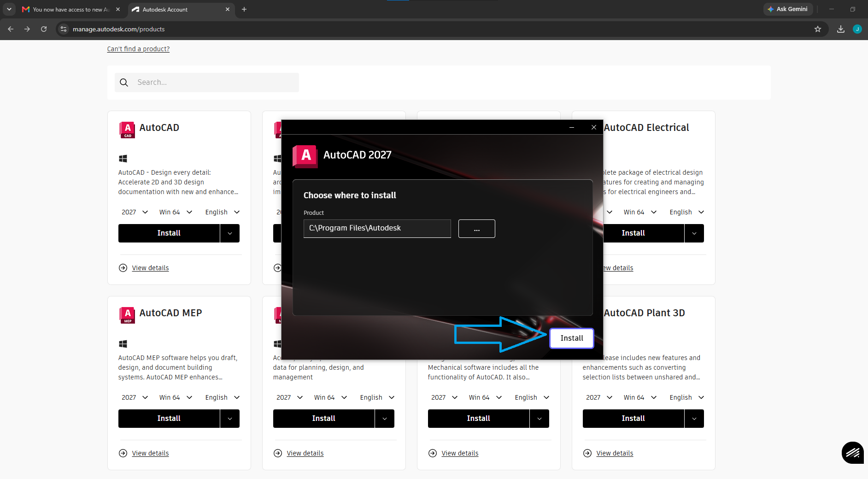Click the arrow circle icon beside AutoCAD View details
Viewport: 868px width, 479px height.
[x=123, y=268]
